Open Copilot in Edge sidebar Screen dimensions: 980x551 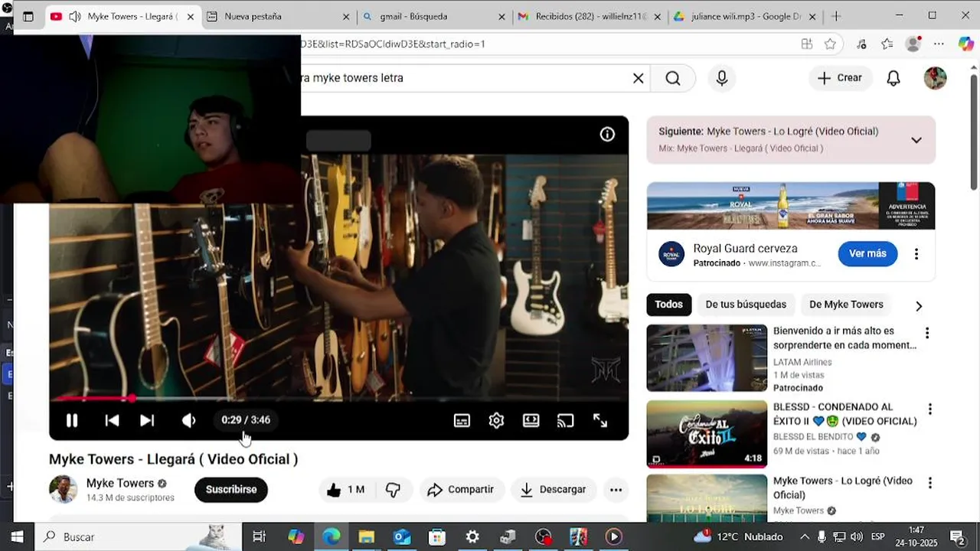965,44
